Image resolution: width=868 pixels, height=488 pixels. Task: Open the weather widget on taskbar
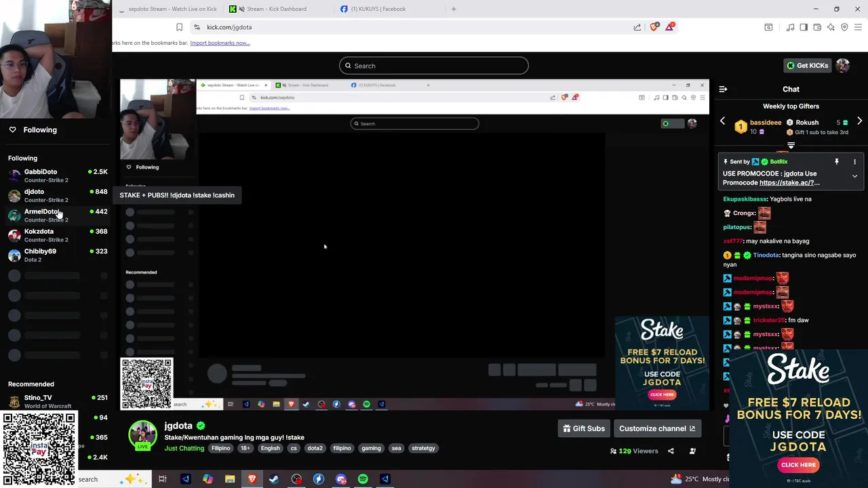700,479
